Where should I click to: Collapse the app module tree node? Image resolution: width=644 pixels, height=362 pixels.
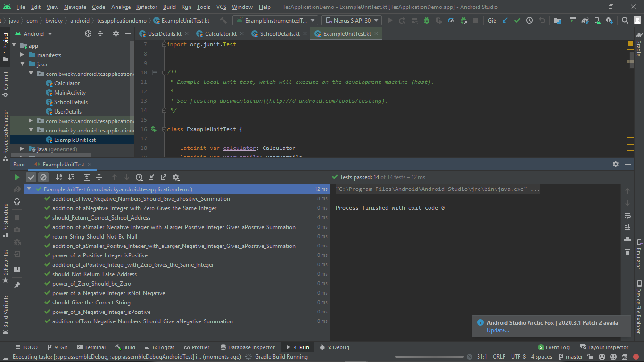[14, 45]
